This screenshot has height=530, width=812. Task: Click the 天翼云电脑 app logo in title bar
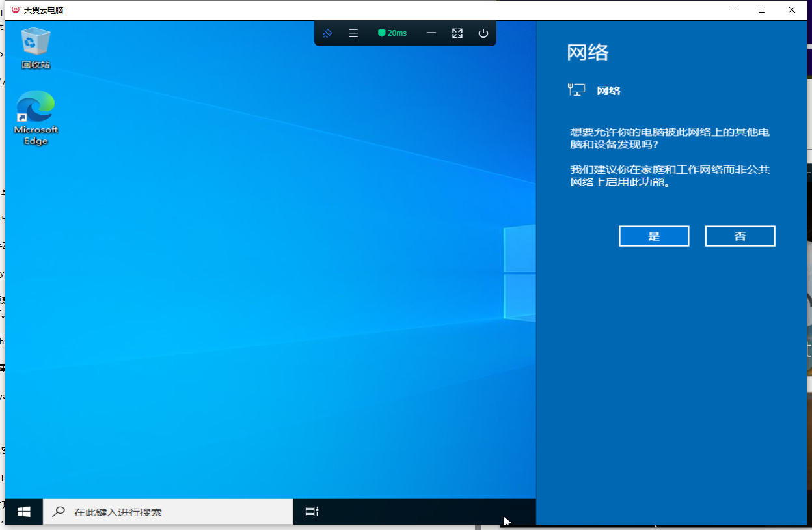point(16,10)
